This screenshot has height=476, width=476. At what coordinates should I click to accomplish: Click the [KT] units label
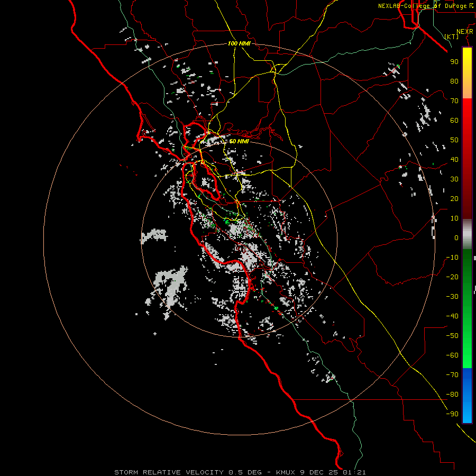pos(452,36)
